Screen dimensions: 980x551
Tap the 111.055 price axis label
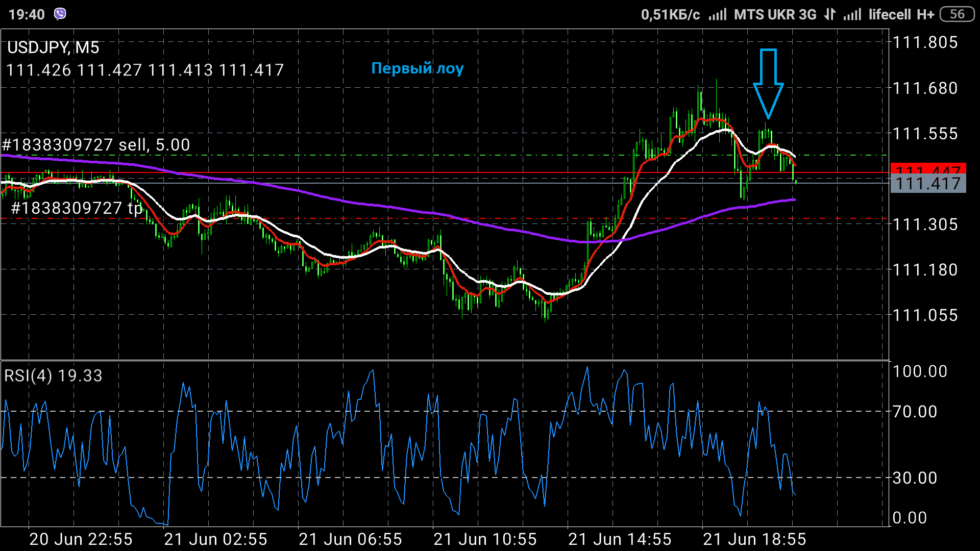925,315
